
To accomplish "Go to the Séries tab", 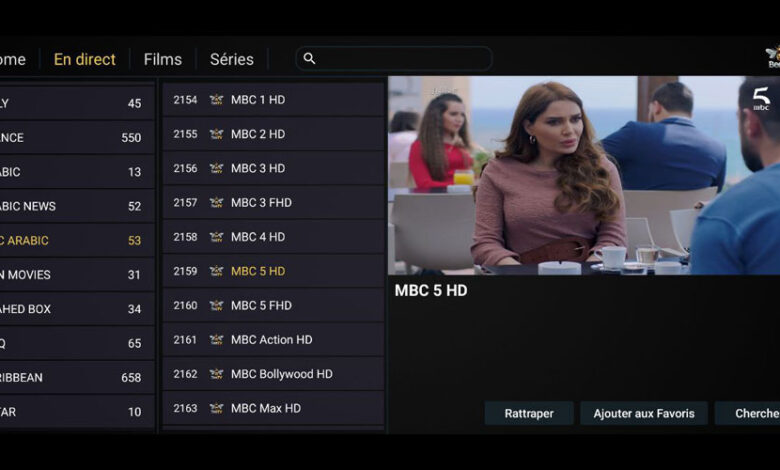I will [x=232, y=59].
